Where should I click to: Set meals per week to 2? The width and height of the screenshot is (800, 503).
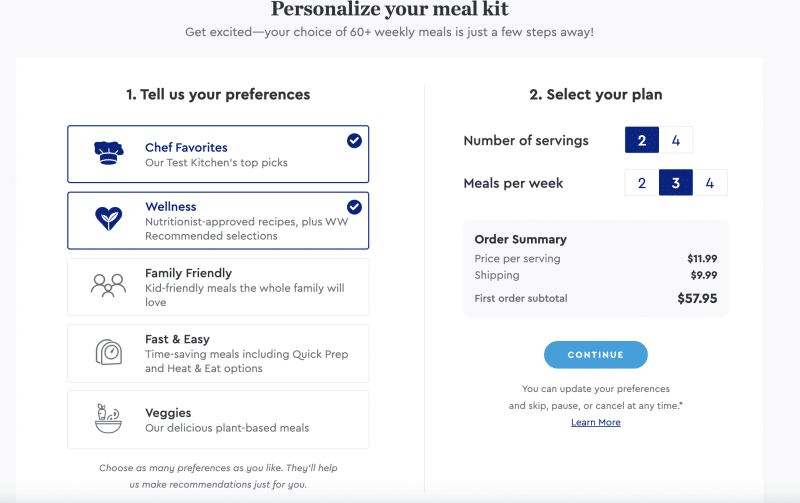pyautogui.click(x=642, y=183)
